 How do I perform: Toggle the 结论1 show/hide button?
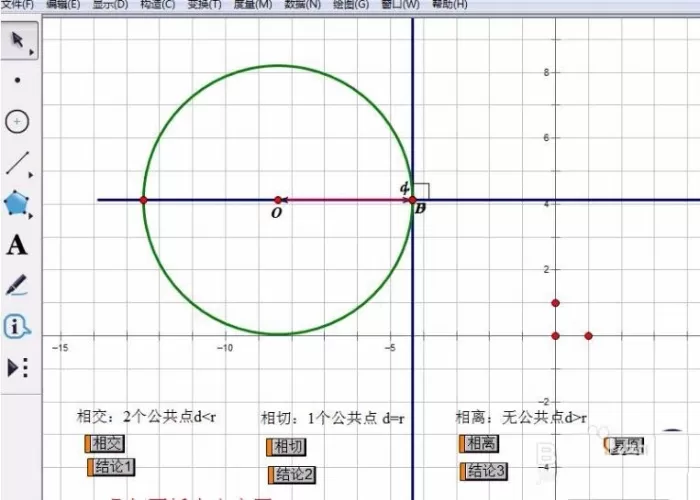coord(111,467)
